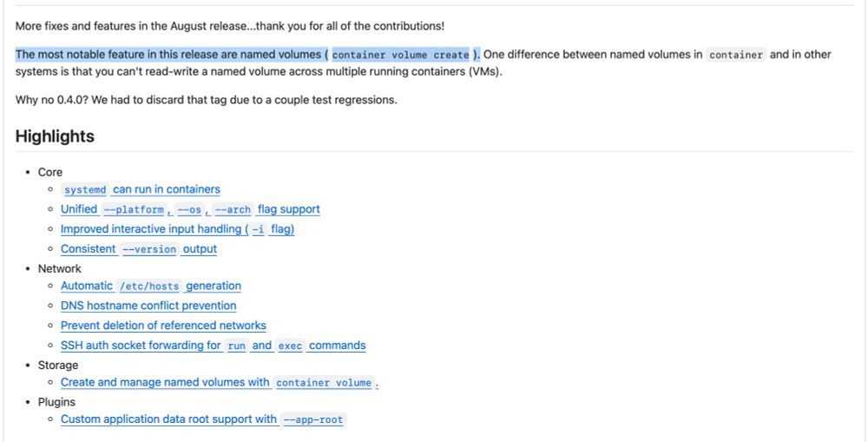
Task: Click the Plugins list item label
Action: (x=56, y=401)
